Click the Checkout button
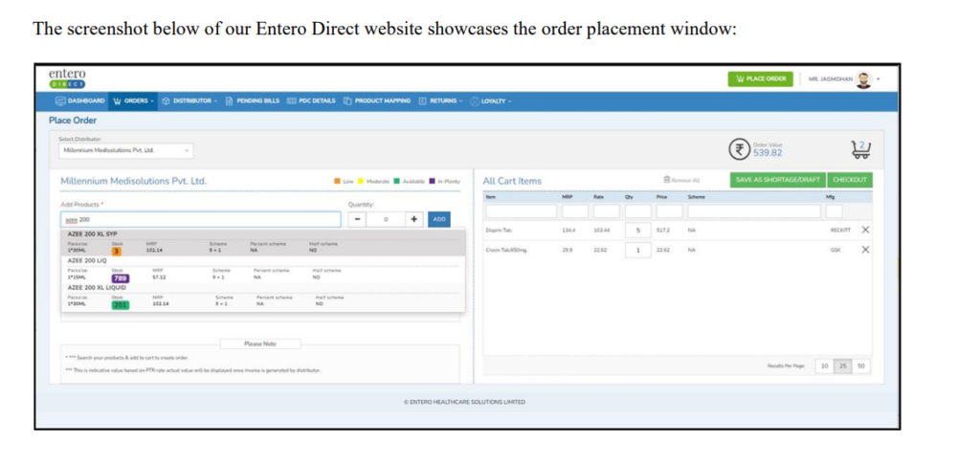980x465 pixels. point(849,179)
